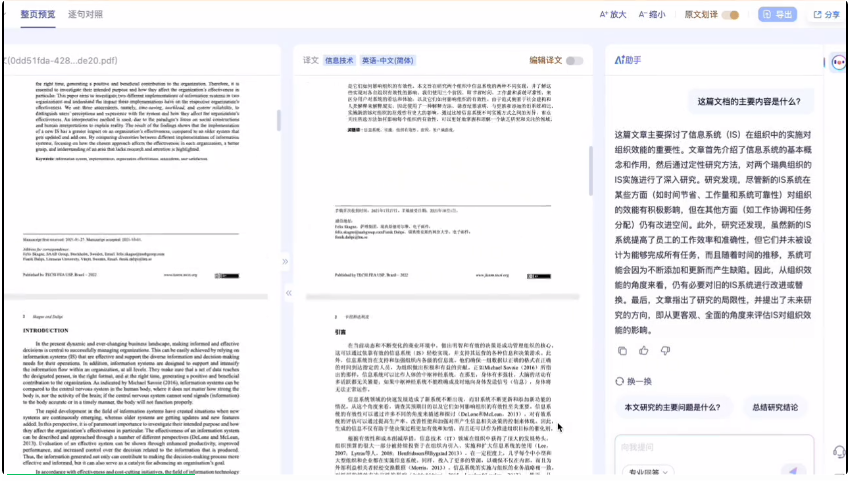Click the AI assistant robot icon
Viewport: 850px width, 481px height.
click(x=838, y=63)
